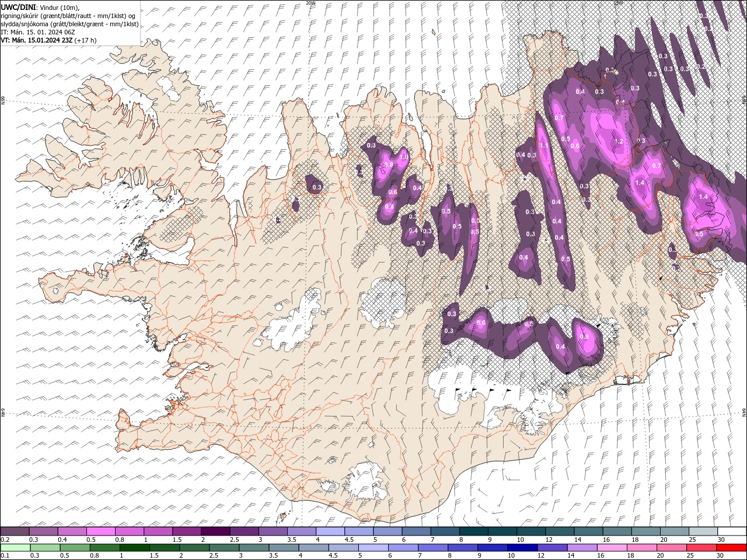Image resolution: width=747 pixels, height=560 pixels.
Task: Click the 'VT: Mán. 15.01.2024 23Z' valid time
Action: tap(37, 40)
